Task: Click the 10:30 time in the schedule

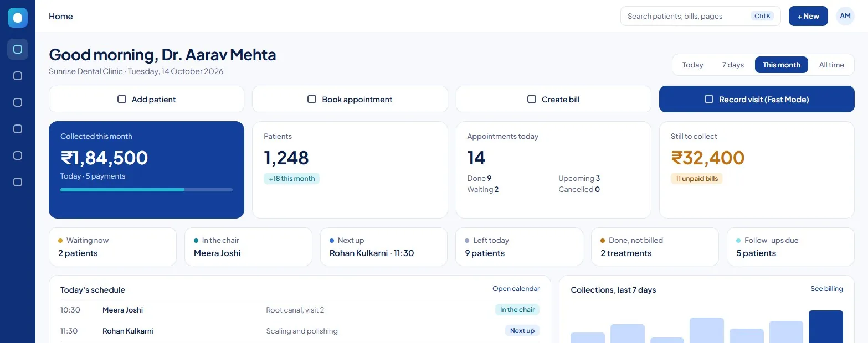Action: point(70,310)
